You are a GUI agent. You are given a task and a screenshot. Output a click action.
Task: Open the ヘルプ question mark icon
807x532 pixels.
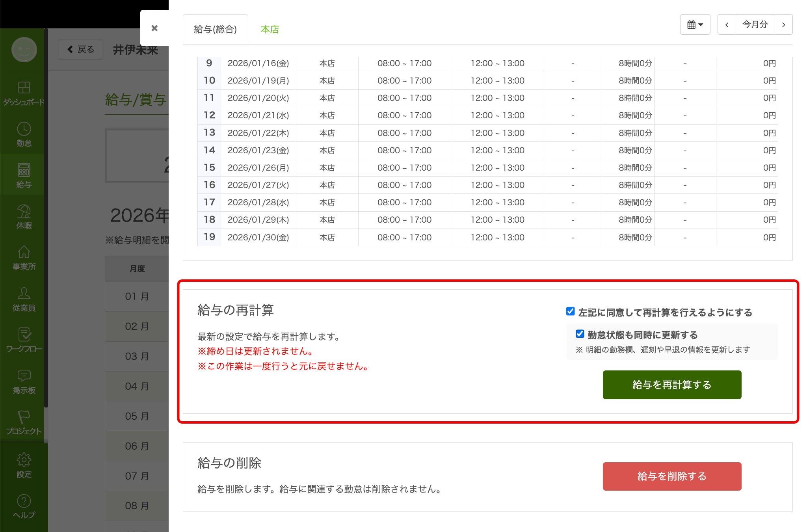(x=24, y=501)
